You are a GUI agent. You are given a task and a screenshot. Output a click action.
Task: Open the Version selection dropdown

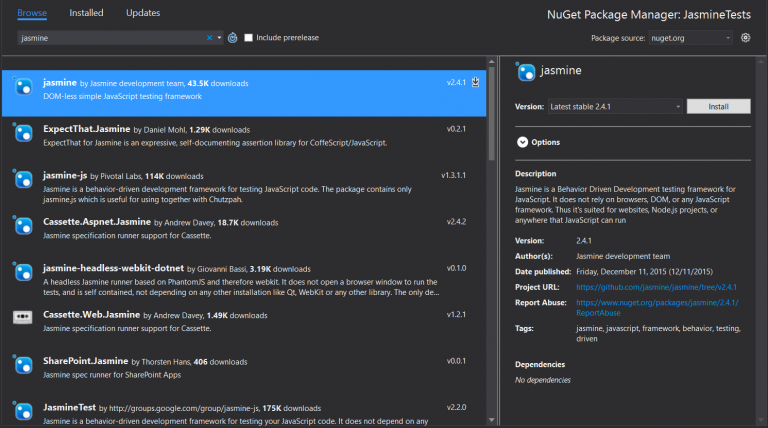click(x=615, y=106)
